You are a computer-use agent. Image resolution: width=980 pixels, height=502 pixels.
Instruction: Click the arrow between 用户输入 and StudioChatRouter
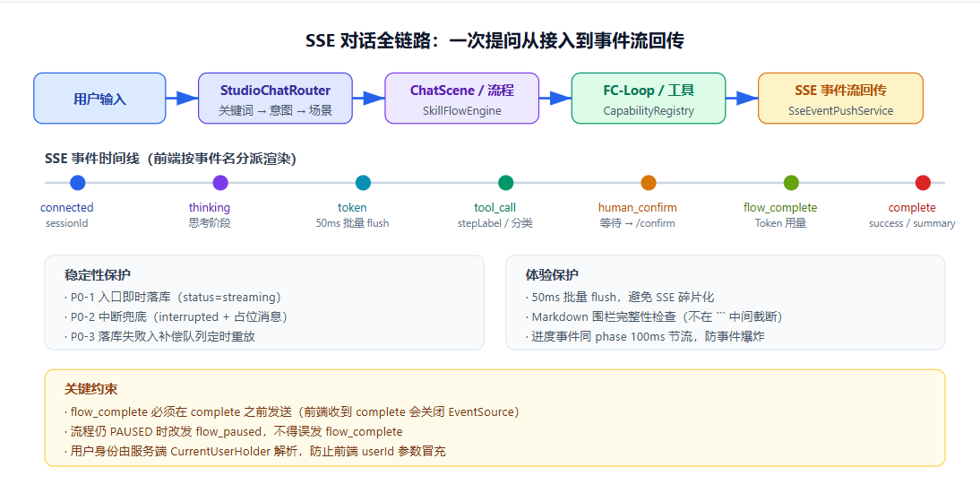click(x=182, y=98)
